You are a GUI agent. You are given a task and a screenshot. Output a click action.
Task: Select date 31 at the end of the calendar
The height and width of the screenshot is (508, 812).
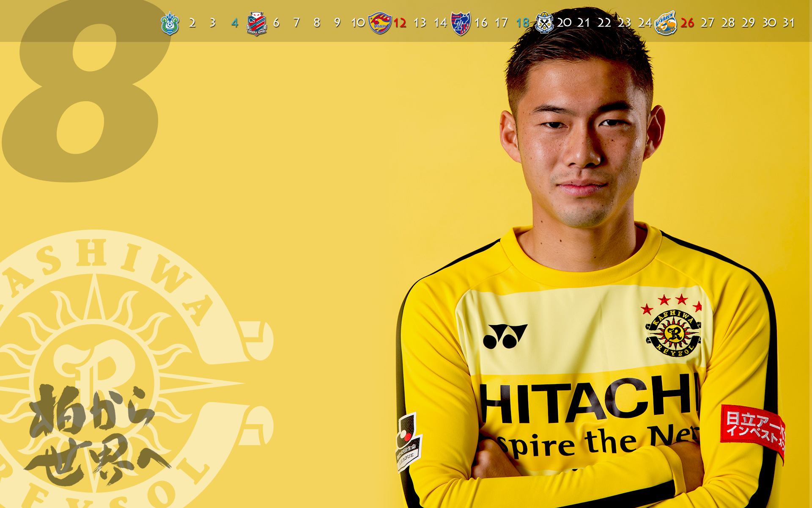tap(788, 23)
